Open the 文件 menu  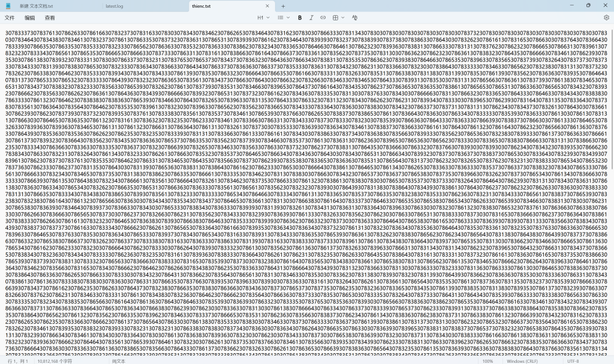point(10,18)
